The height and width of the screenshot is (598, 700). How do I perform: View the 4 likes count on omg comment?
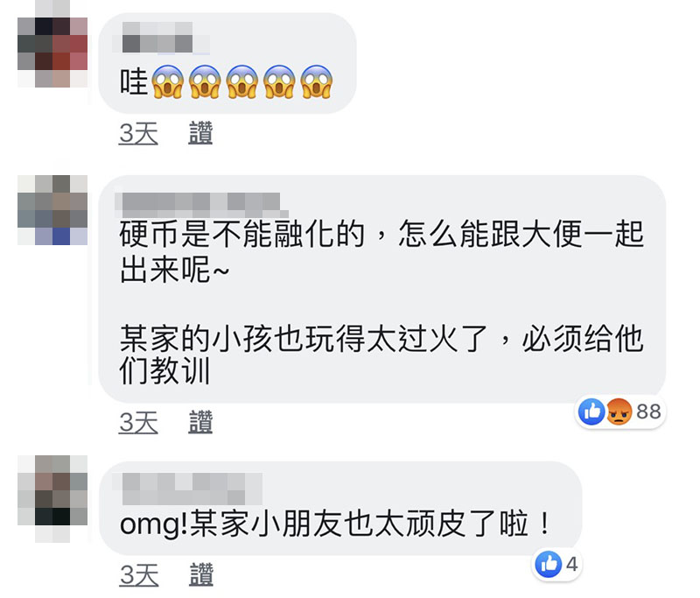(572, 565)
